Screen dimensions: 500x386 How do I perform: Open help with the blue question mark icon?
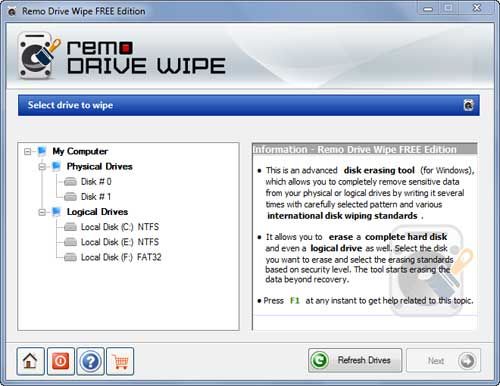click(90, 361)
